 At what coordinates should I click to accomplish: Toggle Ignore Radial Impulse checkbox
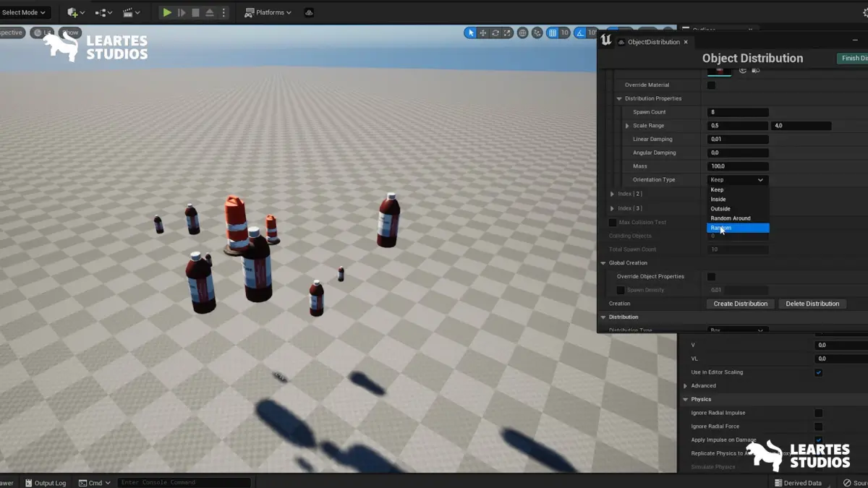[819, 413]
